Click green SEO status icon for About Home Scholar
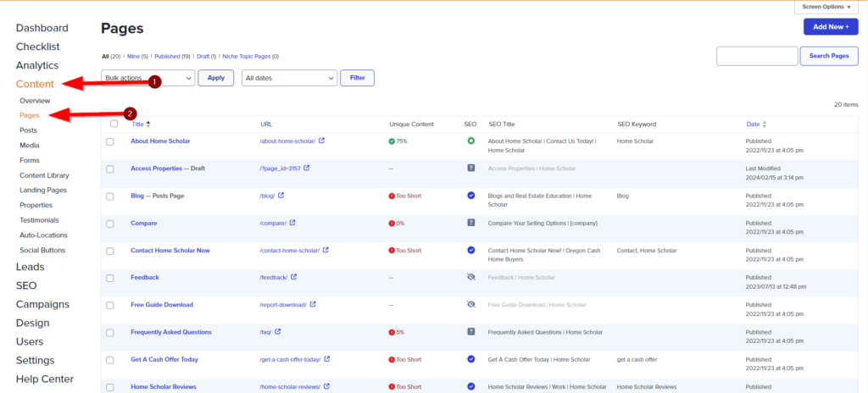 click(471, 141)
